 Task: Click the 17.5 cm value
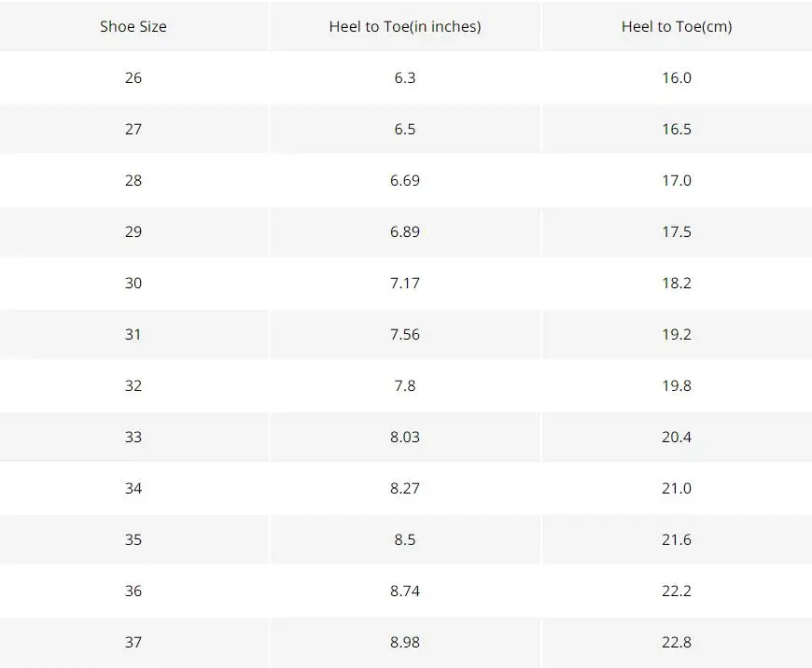[x=677, y=231]
